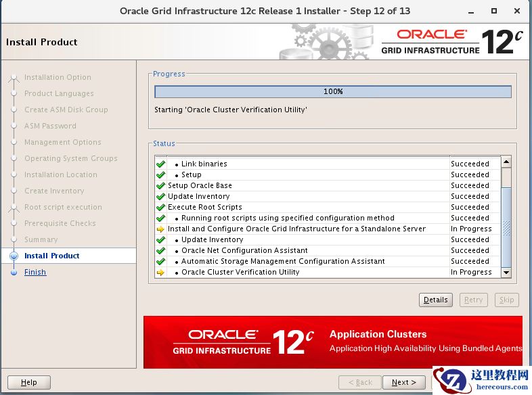Minimize the installer window
Screen dimensions: 532x395
coord(471,11)
